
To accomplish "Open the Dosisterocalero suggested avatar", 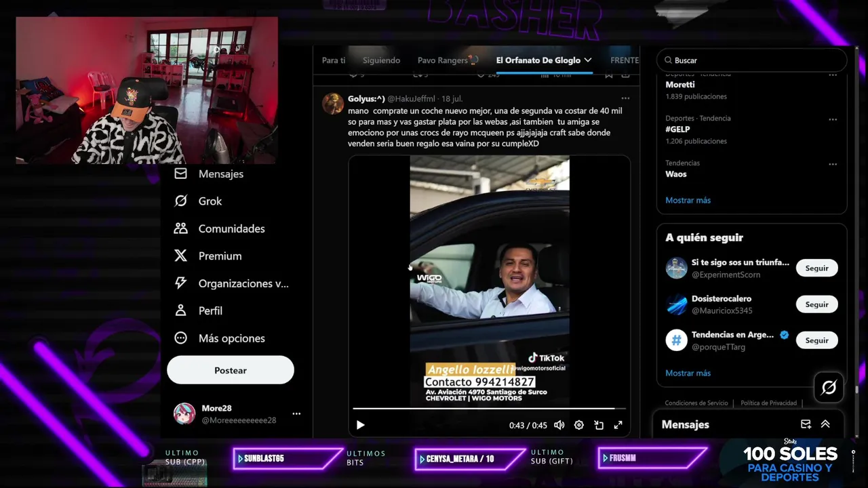I will (x=676, y=304).
